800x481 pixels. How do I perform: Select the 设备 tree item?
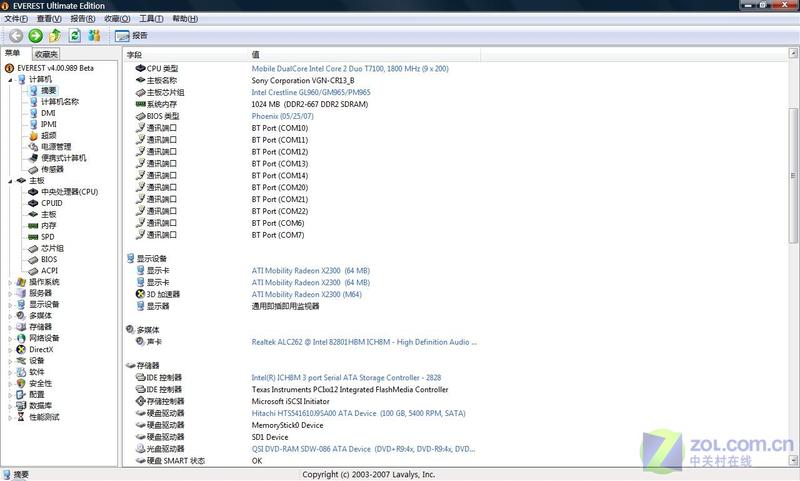(x=37, y=361)
